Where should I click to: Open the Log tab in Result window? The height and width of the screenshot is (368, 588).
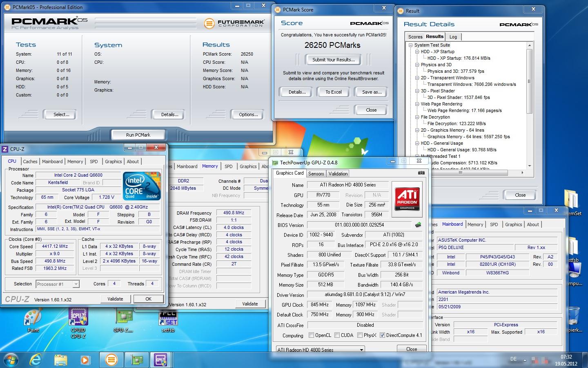coord(453,37)
